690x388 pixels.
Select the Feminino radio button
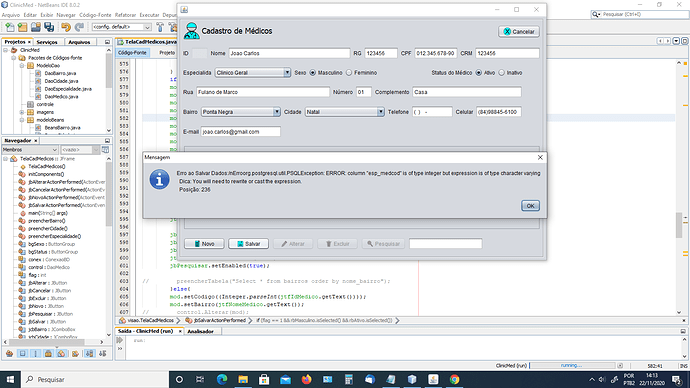point(349,73)
